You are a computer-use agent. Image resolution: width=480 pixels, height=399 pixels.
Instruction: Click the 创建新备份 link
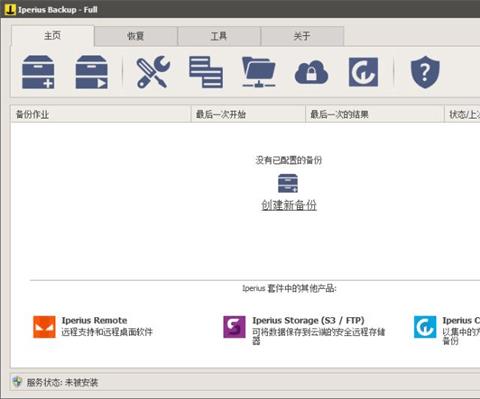point(289,205)
